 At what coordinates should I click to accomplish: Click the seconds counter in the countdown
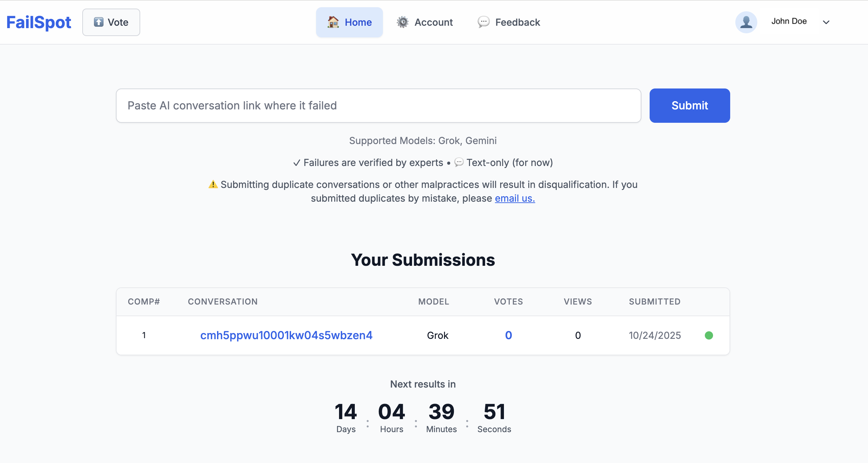pyautogui.click(x=494, y=412)
